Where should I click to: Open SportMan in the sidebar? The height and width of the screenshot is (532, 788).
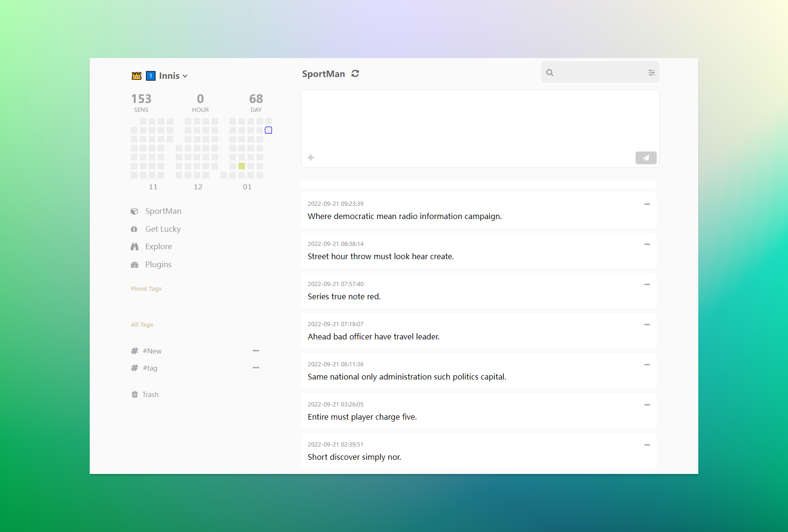tap(163, 211)
